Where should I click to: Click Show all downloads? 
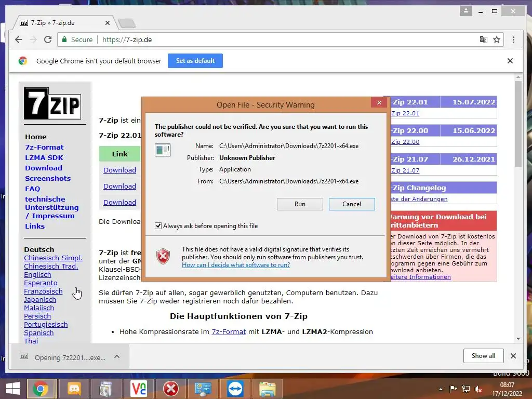[x=484, y=356]
